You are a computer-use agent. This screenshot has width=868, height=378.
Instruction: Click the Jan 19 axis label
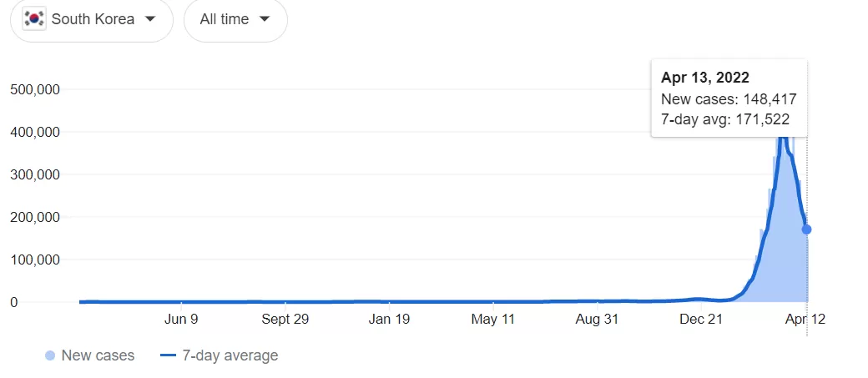pos(389,320)
